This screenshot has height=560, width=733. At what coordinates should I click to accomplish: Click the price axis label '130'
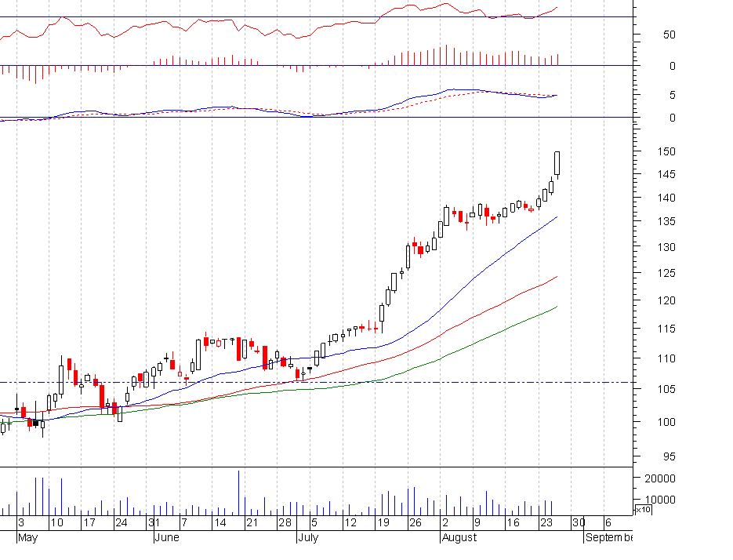pos(666,247)
